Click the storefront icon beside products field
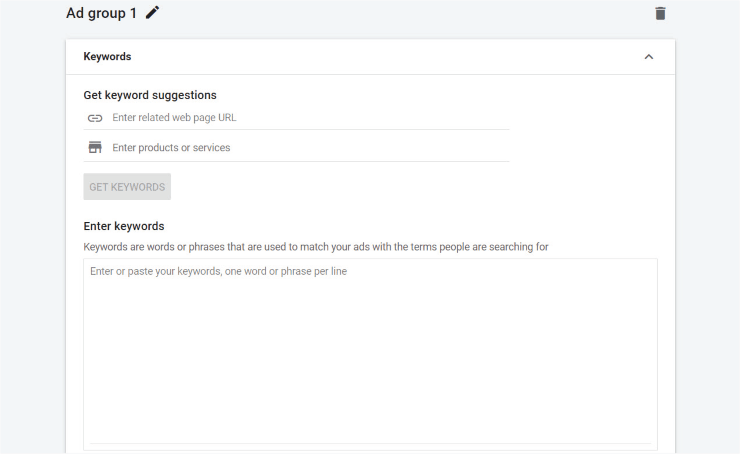 click(95, 147)
